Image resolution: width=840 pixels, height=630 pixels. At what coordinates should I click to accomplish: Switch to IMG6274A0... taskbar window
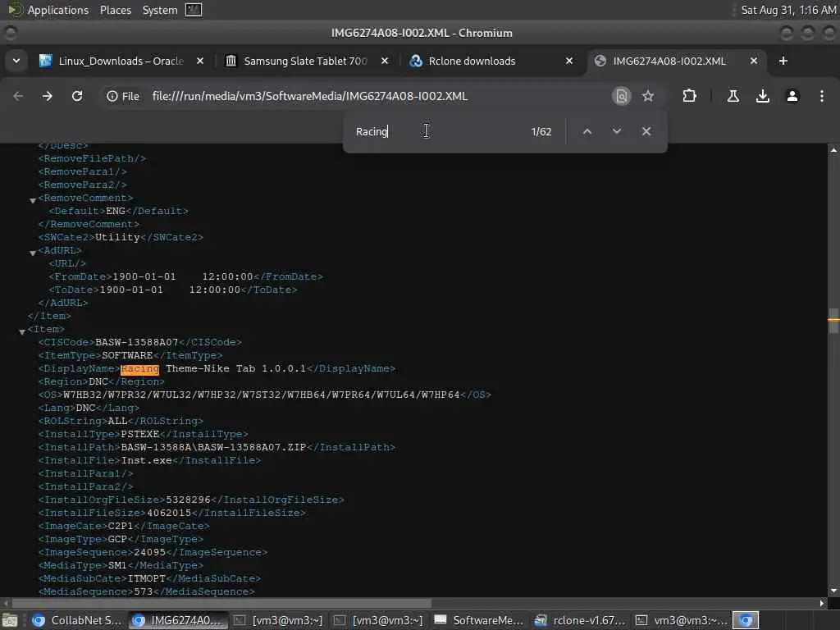point(177,620)
